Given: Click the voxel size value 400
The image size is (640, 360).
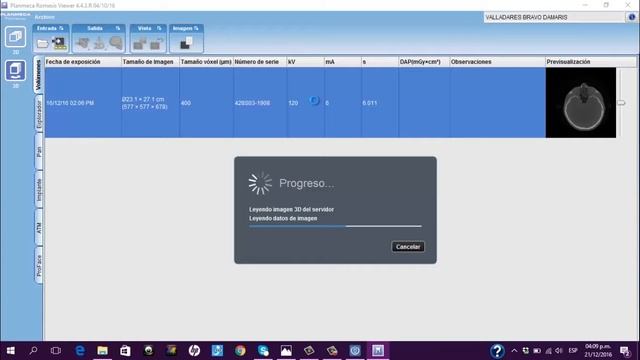Looking at the screenshot, I should click(x=186, y=103).
